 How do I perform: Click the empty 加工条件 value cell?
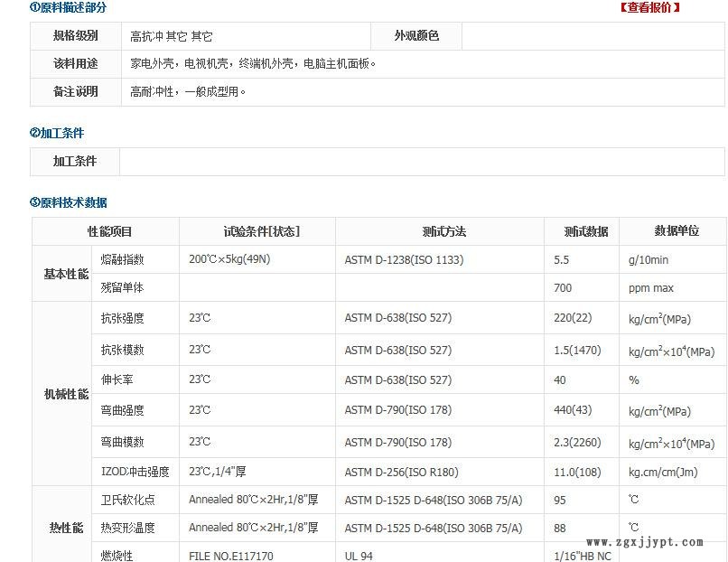point(422,162)
